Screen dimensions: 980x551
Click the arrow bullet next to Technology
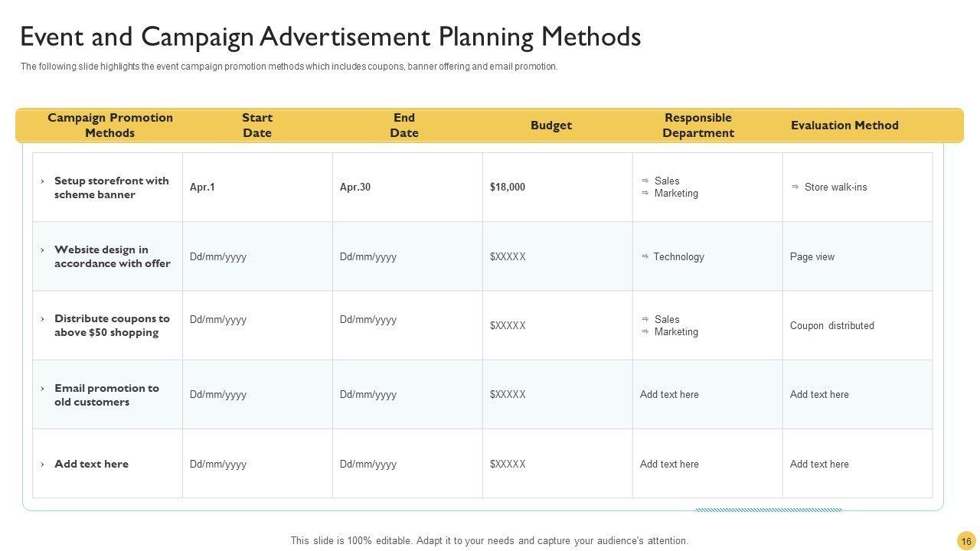(x=645, y=256)
